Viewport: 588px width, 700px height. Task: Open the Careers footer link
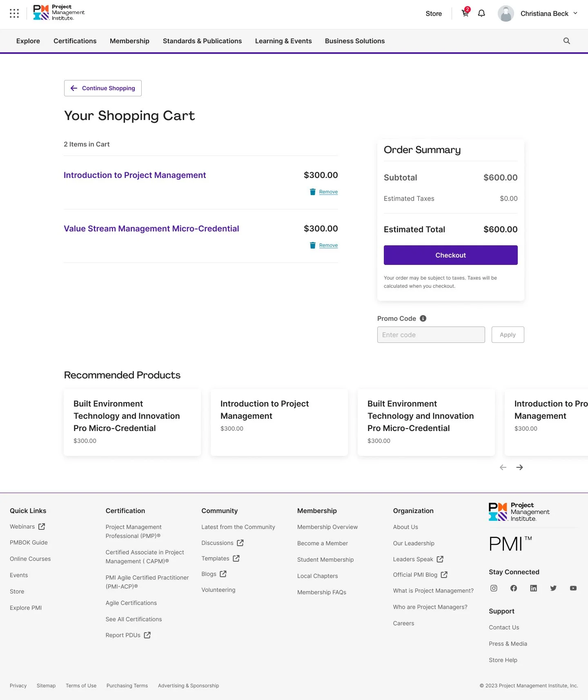point(403,623)
